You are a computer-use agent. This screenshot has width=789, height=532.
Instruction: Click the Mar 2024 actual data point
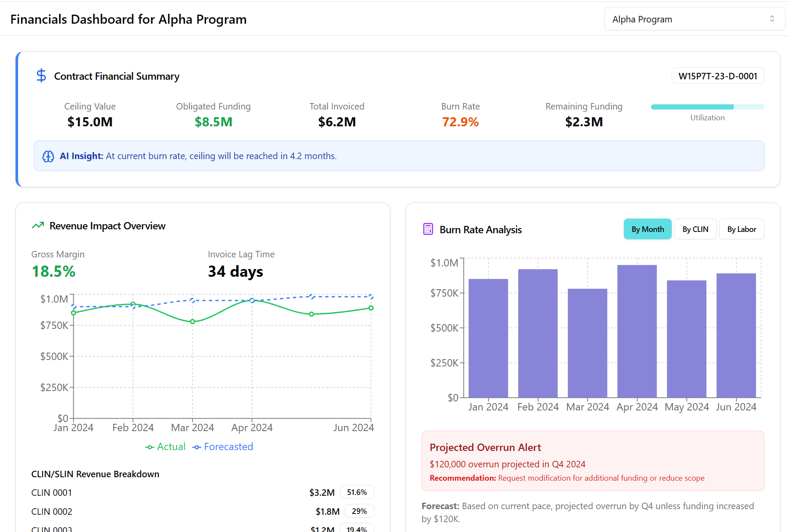[x=192, y=322]
